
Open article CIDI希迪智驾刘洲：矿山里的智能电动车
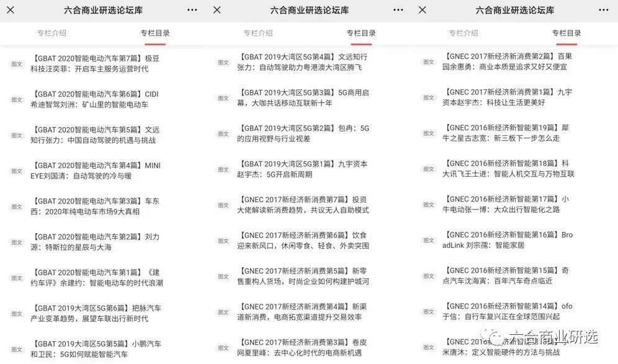pos(94,99)
